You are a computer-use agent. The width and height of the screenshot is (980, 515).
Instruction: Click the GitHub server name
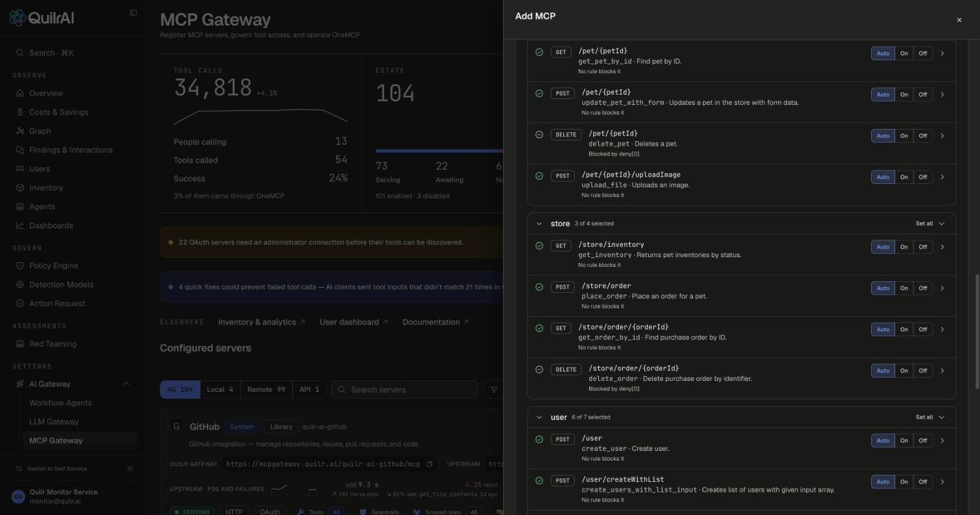pyautogui.click(x=204, y=427)
